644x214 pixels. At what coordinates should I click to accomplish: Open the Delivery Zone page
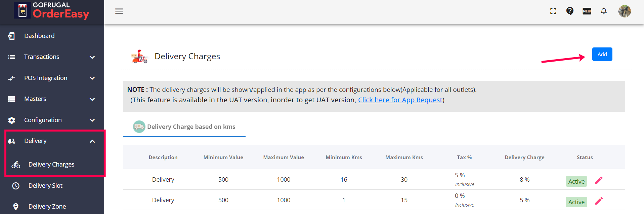(47, 207)
